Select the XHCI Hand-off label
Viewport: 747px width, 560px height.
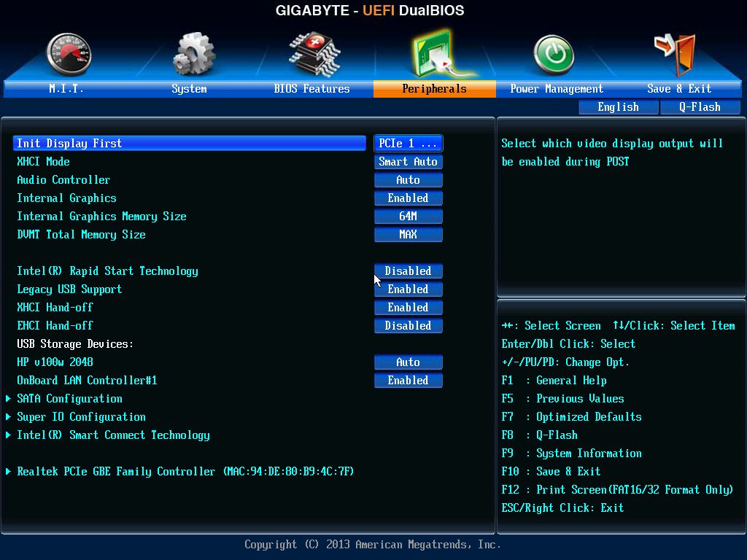(x=55, y=307)
